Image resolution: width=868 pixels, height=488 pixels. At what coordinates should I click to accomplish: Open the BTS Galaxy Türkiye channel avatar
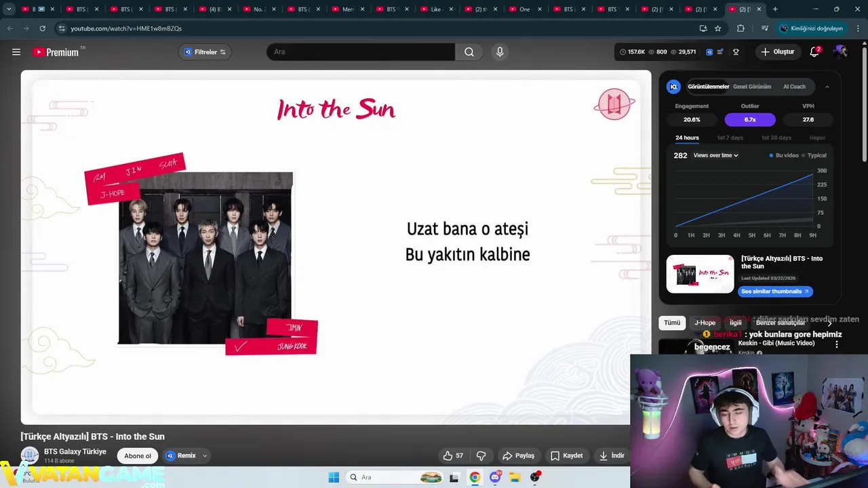pos(29,455)
